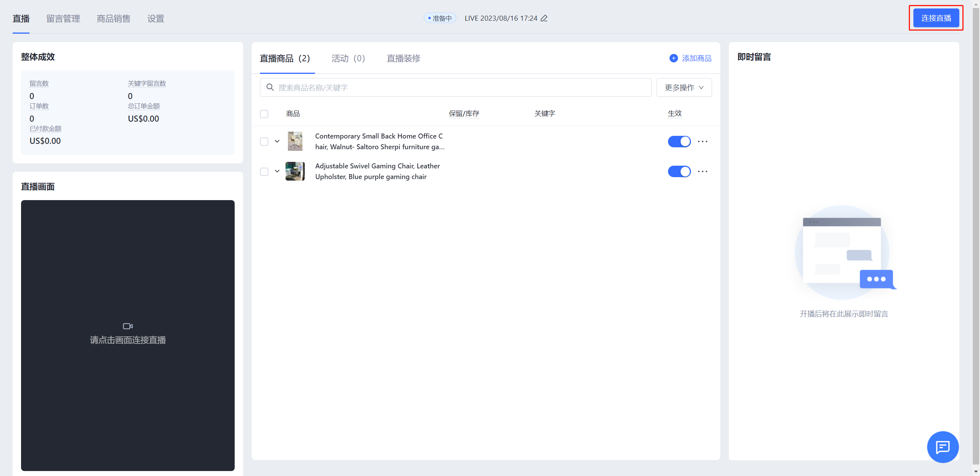Click the Contemporary Small Back chair thumbnail

point(295,141)
